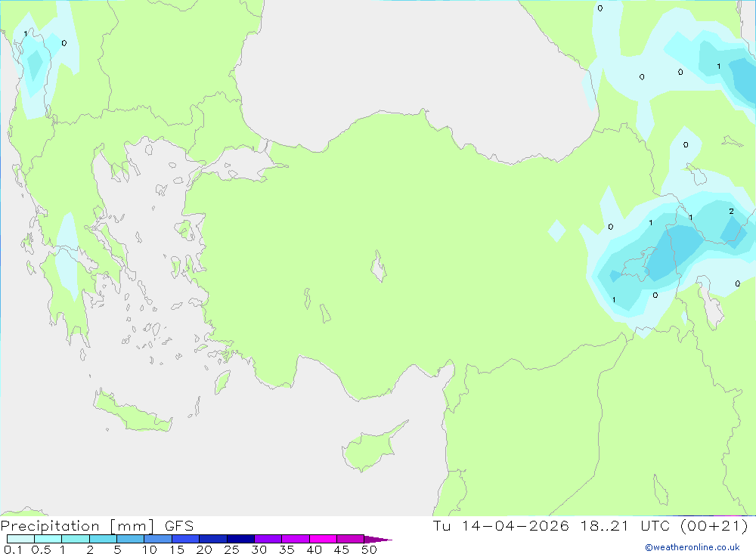Screen dimensions: 756x554
Task: Click the "15" legend scale label
Action: pos(177,549)
